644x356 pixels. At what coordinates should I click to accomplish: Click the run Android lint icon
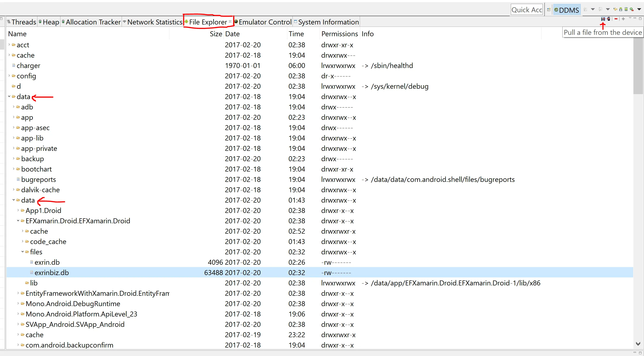[632, 9]
